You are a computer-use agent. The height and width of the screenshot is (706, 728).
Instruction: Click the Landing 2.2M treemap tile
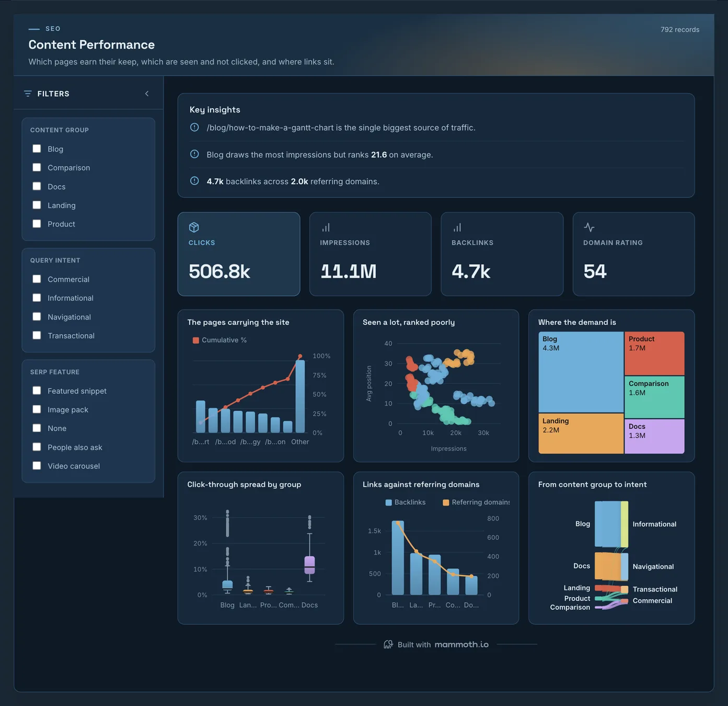tap(581, 434)
